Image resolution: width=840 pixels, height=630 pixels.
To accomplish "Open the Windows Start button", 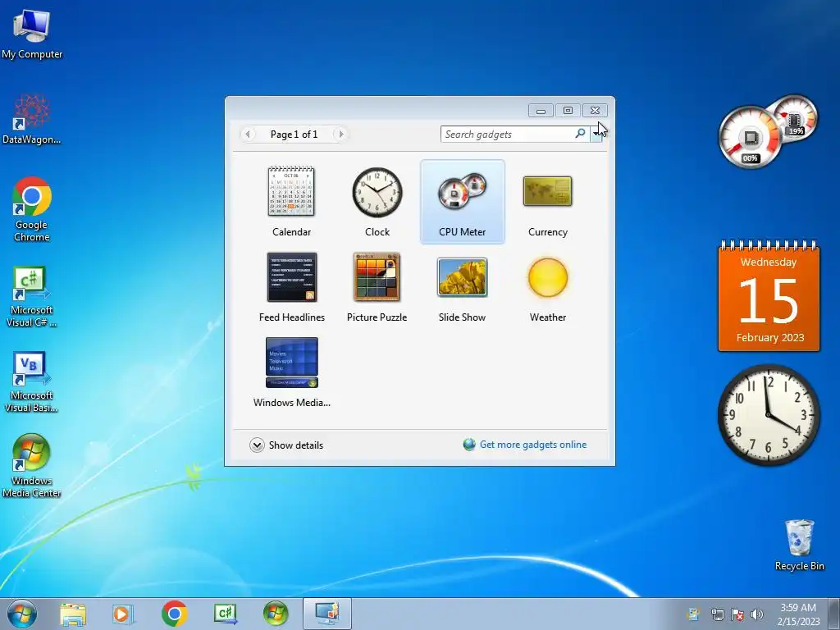I will click(22, 614).
